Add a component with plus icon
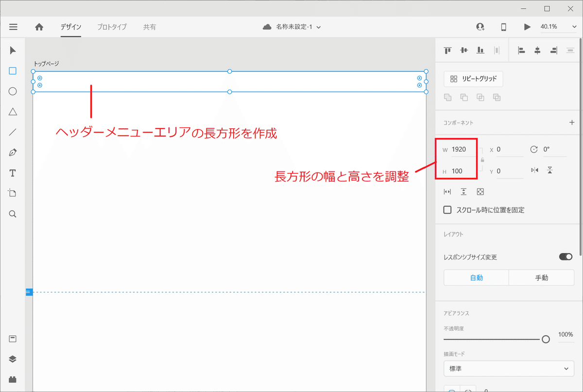The width and height of the screenshot is (583, 392). (x=571, y=123)
